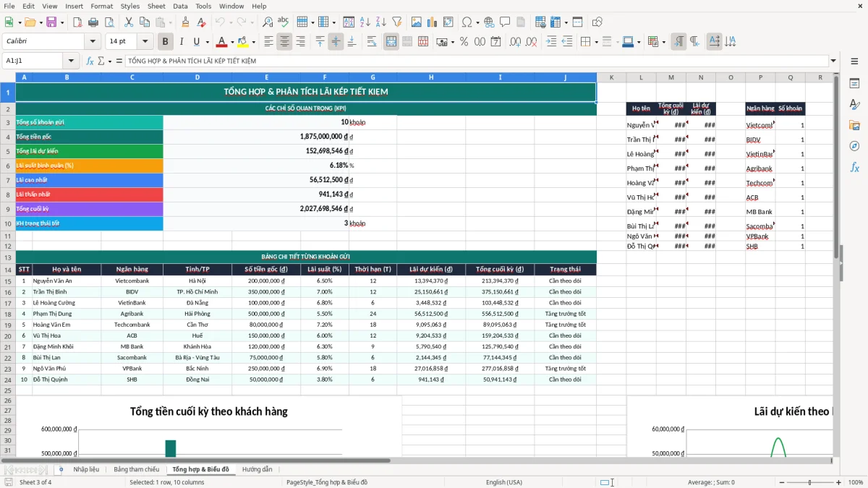
Task: Click the AutoFilter funnel icon
Action: [396, 22]
